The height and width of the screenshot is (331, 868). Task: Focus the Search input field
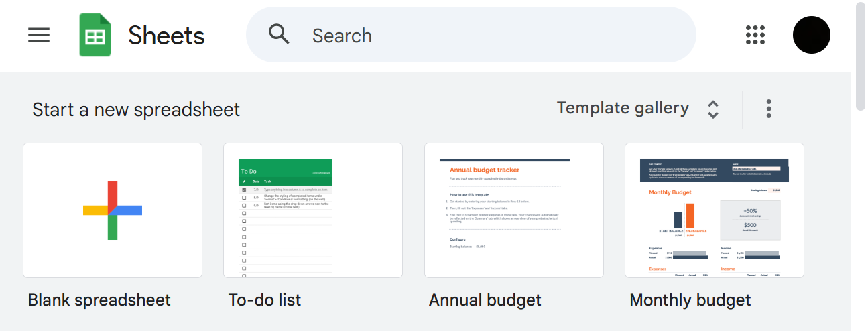tap(471, 35)
